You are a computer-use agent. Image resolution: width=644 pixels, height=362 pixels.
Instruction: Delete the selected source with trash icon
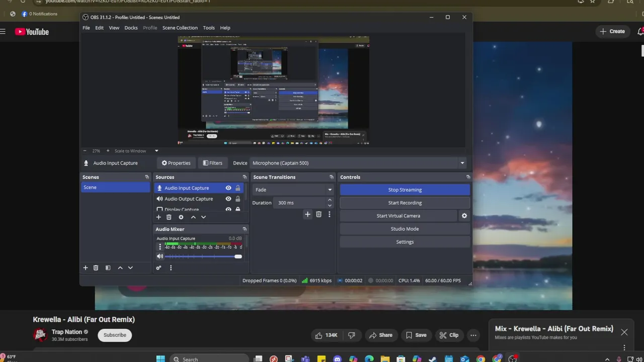(169, 217)
